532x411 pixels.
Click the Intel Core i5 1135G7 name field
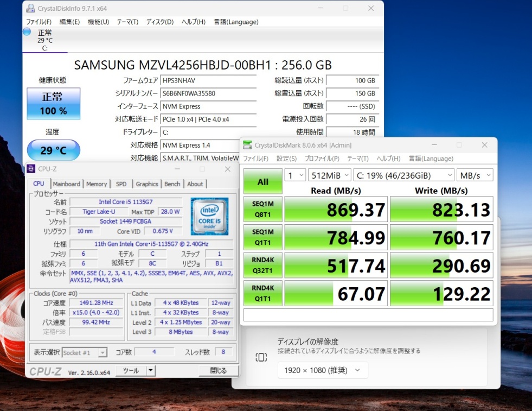click(x=125, y=202)
